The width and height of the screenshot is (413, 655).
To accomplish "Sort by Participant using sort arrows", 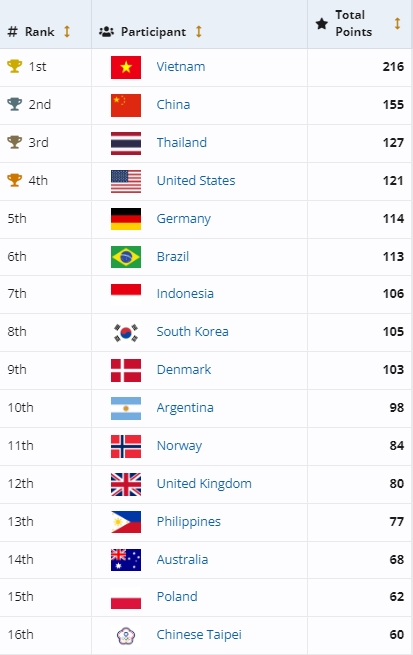I will [199, 31].
